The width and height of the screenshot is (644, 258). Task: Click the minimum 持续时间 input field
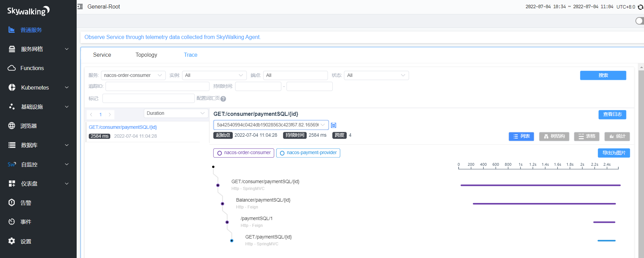coord(258,86)
